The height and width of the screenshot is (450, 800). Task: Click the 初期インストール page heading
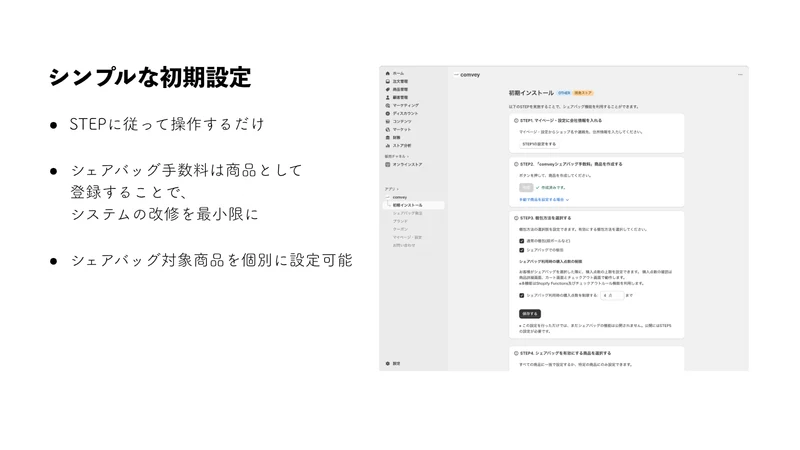pyautogui.click(x=531, y=93)
